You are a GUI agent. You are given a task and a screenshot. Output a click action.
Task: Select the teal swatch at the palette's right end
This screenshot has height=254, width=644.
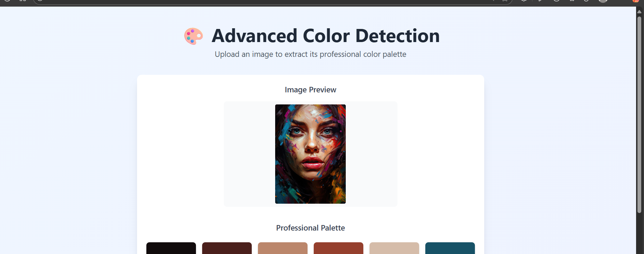coord(450,249)
